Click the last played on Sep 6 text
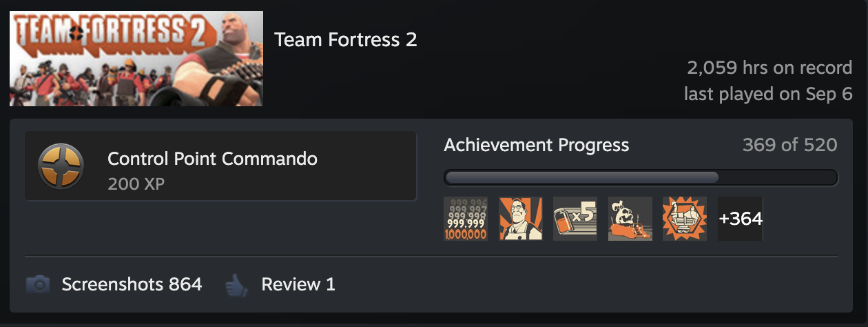 click(768, 94)
